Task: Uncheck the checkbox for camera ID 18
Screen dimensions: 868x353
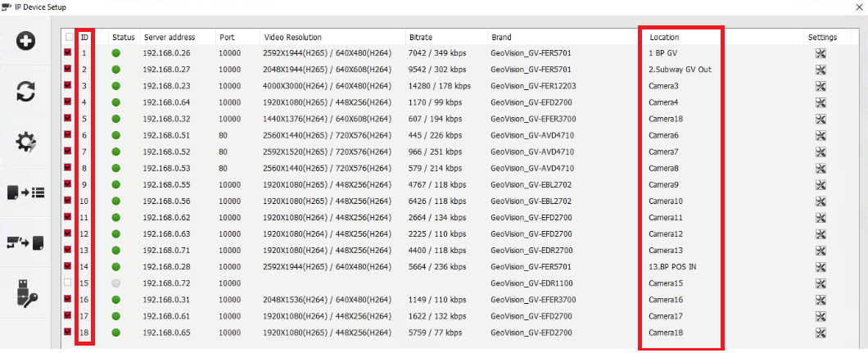Action: point(68,332)
